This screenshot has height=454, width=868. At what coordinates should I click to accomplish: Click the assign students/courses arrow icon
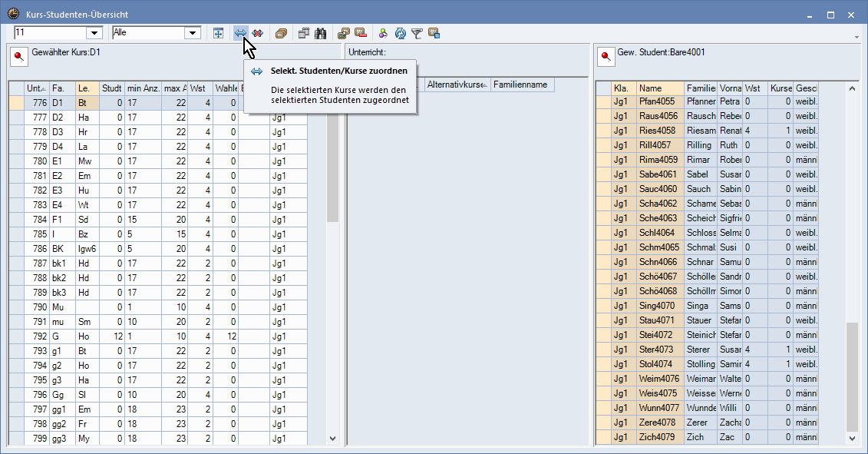point(240,33)
